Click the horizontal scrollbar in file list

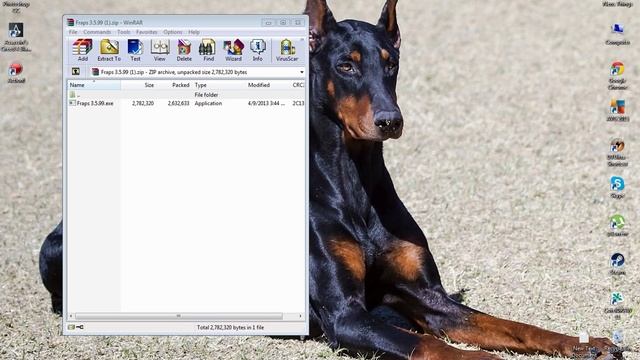178,316
